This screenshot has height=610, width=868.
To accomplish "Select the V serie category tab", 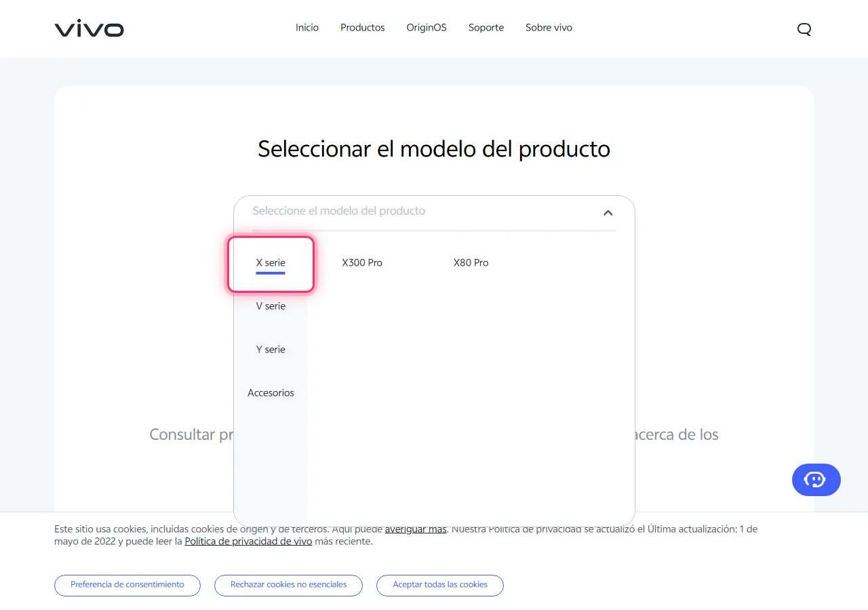I will click(x=271, y=306).
